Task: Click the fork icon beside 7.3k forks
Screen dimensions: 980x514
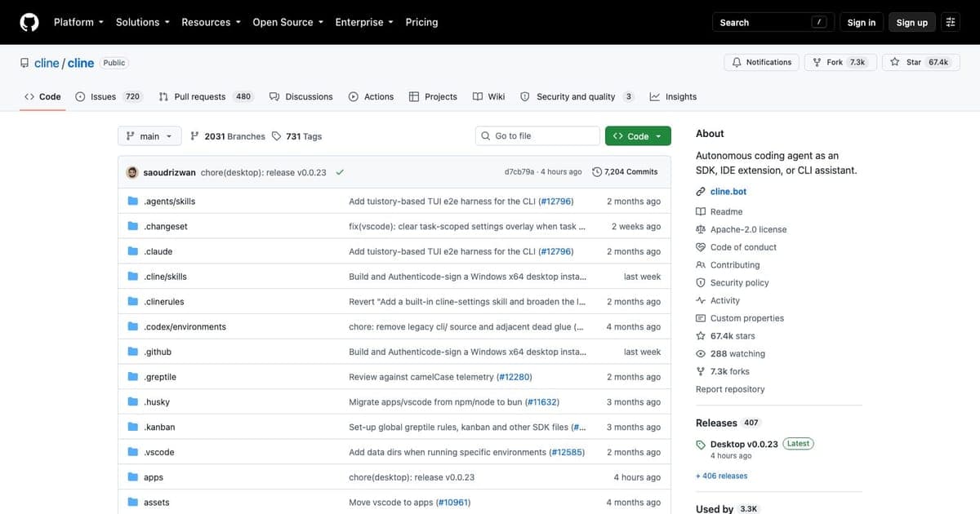Action: (x=701, y=371)
